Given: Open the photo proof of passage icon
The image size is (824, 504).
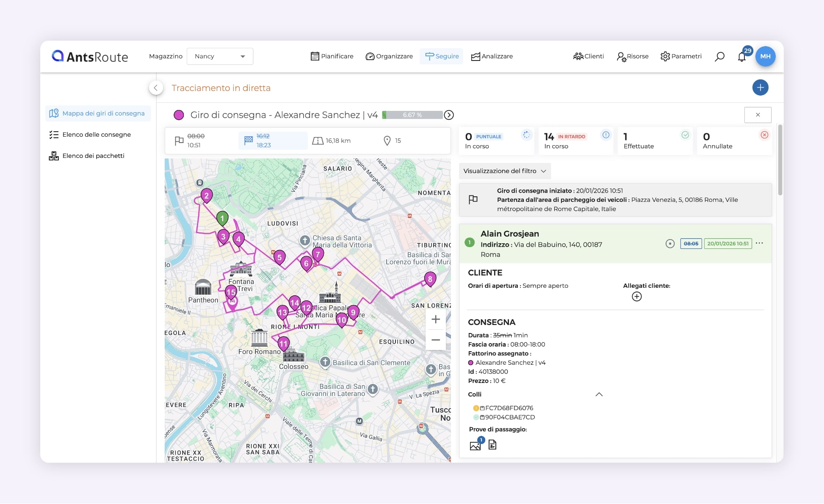Looking at the screenshot, I should pos(475,445).
